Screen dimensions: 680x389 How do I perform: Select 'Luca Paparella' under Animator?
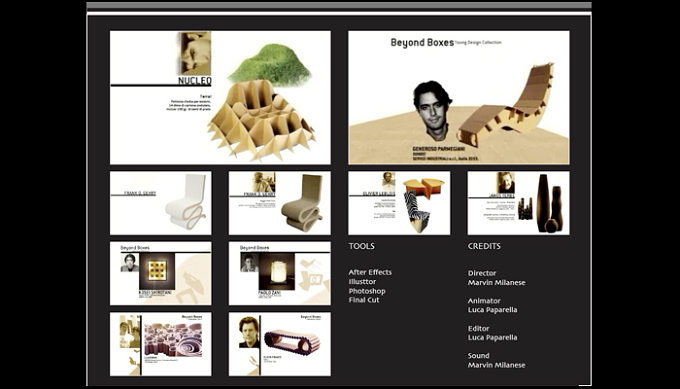(493, 310)
